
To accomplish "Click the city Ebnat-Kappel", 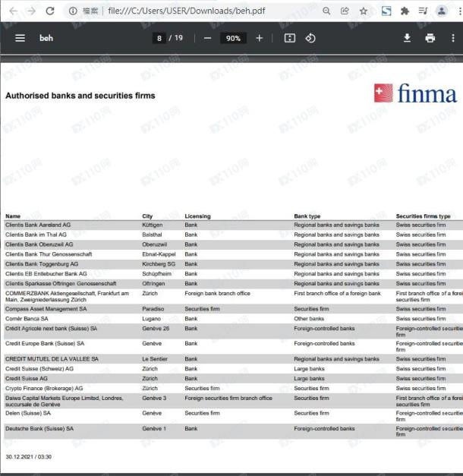I will [x=159, y=254].
